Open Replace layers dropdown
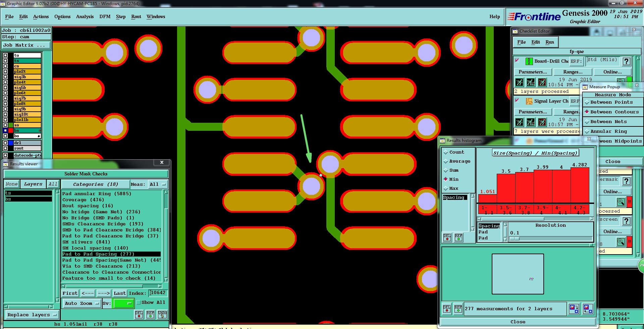 pos(32,315)
